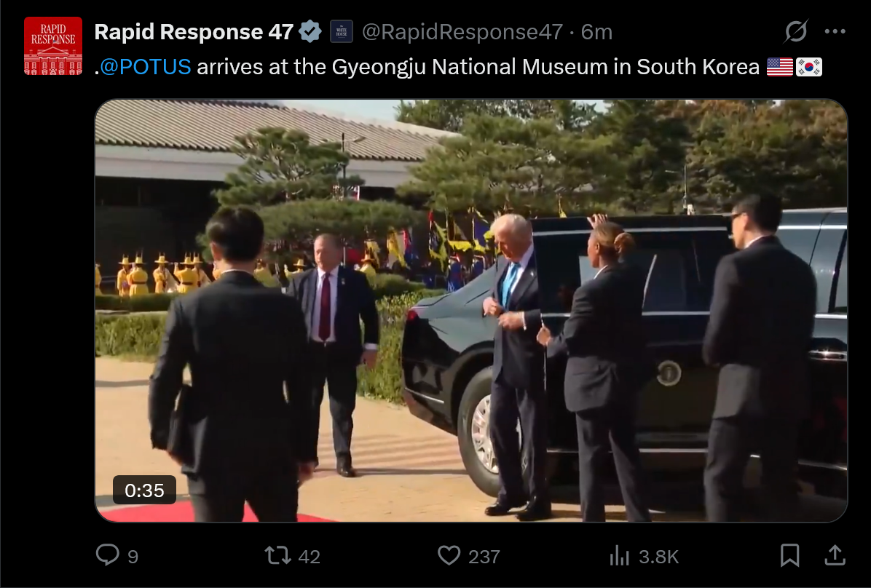Open the three-dot more options menu
Image resolution: width=871 pixels, height=588 pixels.
pyautogui.click(x=835, y=31)
